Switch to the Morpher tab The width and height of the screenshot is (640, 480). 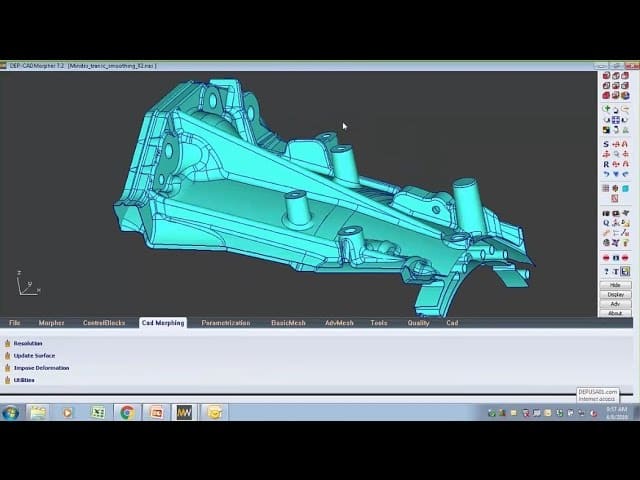click(51, 323)
